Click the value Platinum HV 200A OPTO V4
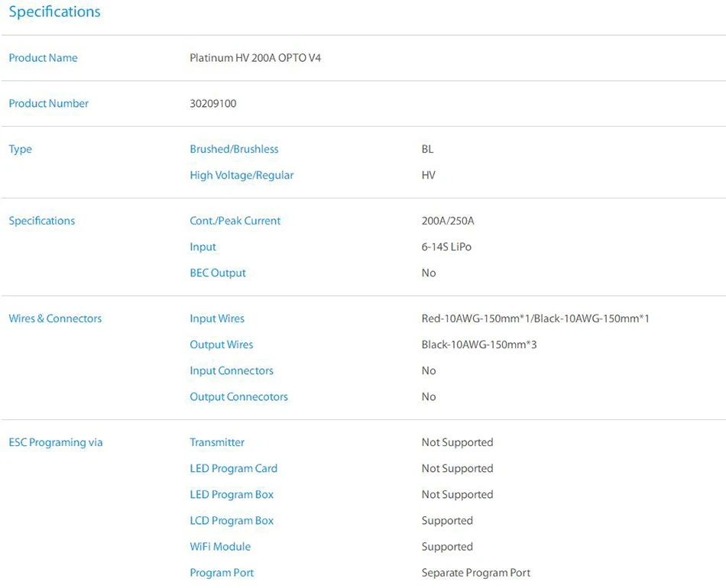The image size is (726, 588). point(255,58)
